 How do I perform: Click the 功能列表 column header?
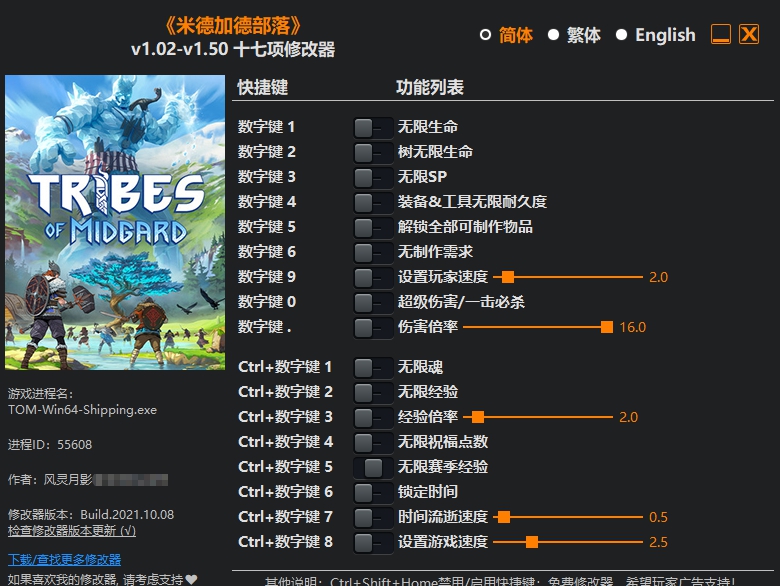click(430, 87)
